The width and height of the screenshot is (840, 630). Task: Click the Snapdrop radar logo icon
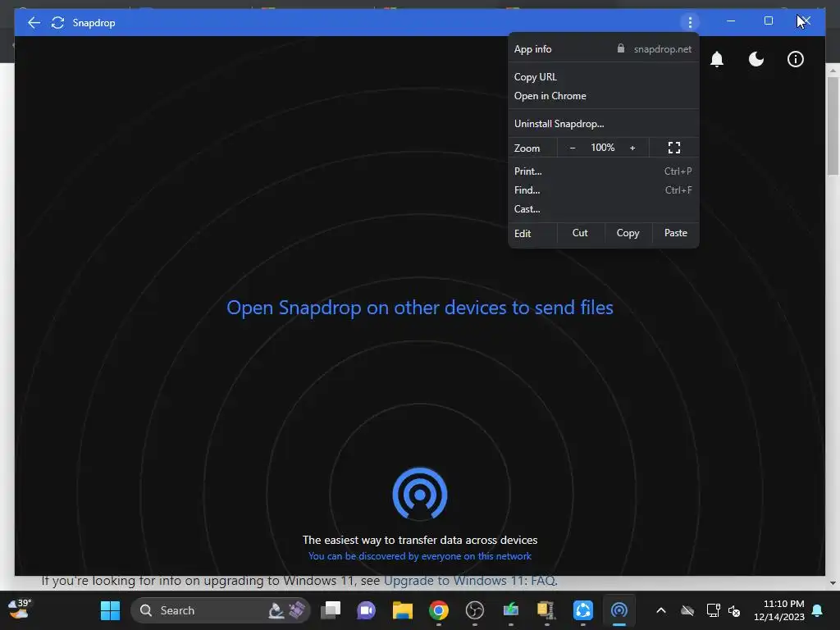(420, 493)
